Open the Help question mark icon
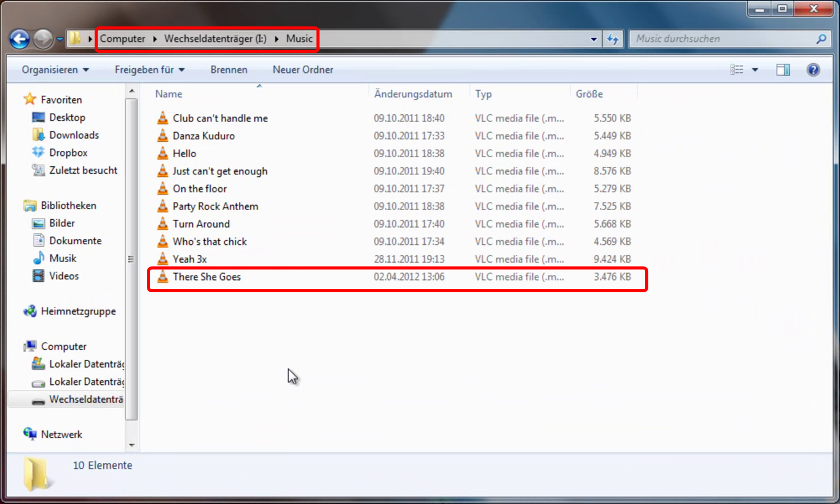 813,70
